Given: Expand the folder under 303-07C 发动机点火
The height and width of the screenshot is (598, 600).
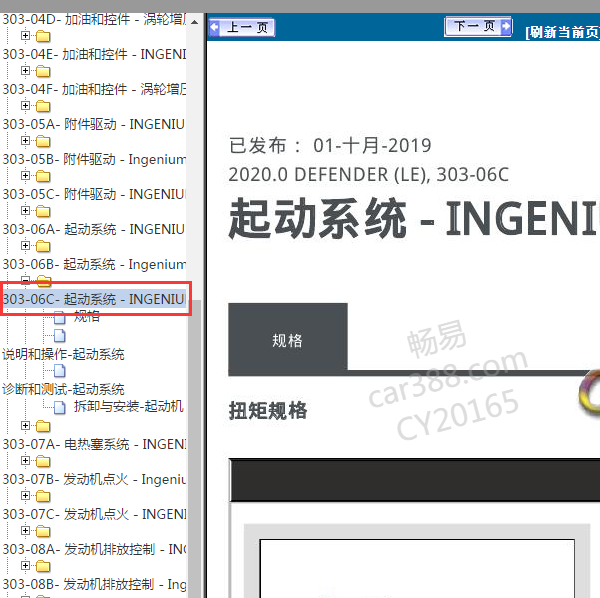Looking at the screenshot, I should click(25, 531).
